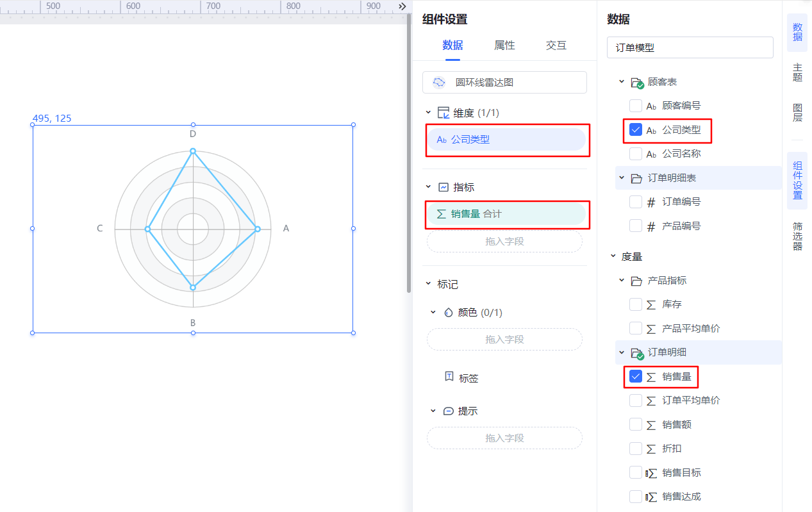Enable the 销售额 measure checkbox

636,424
